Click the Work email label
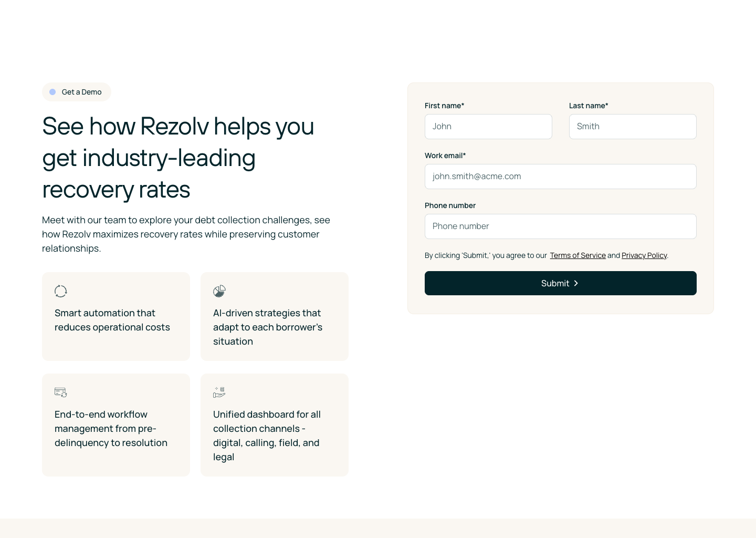 (445, 156)
